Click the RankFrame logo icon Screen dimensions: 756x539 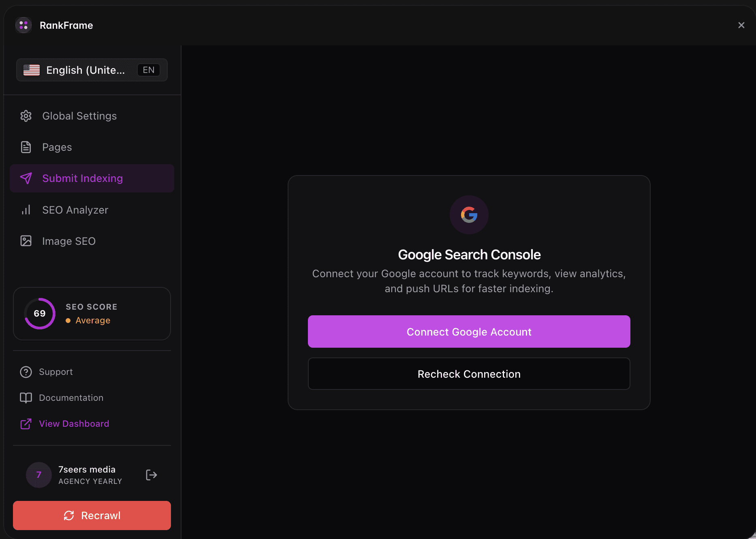click(23, 25)
